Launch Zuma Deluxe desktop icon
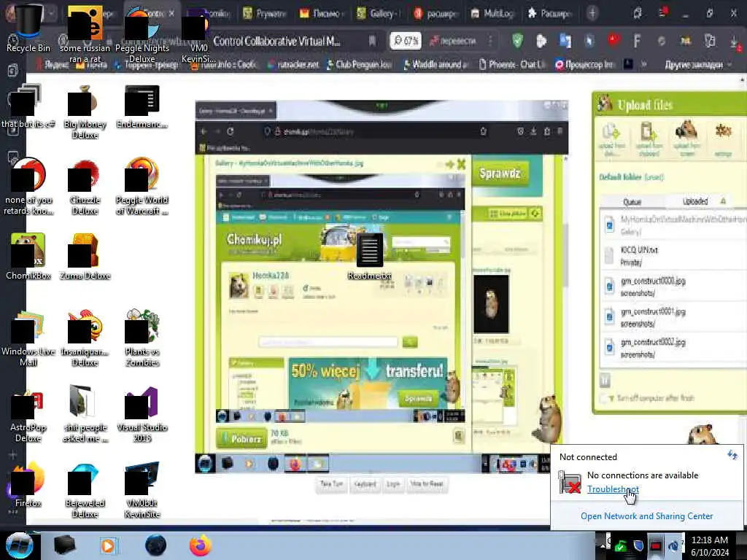 [85, 256]
